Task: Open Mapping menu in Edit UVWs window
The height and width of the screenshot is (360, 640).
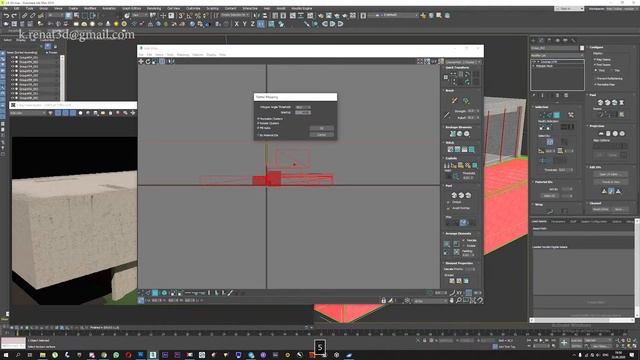Action: click(x=183, y=55)
